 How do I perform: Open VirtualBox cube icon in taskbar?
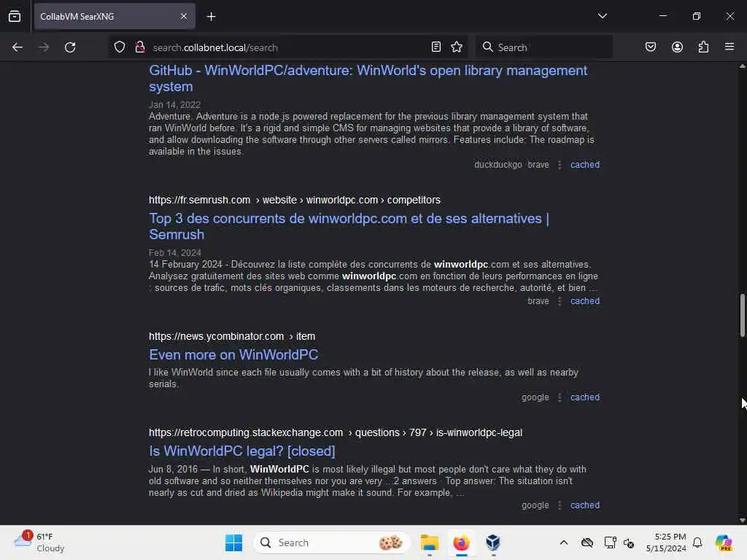[493, 542]
